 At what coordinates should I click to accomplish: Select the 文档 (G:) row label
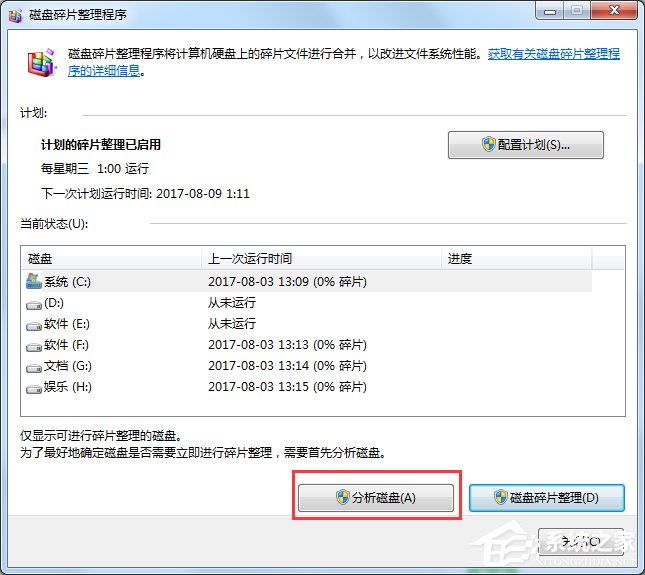click(68, 366)
